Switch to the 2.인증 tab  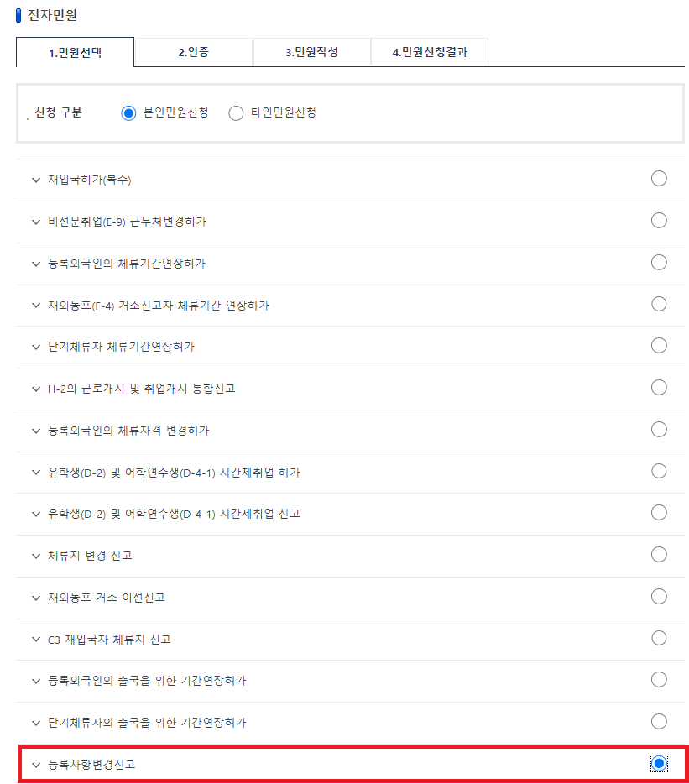pos(193,52)
